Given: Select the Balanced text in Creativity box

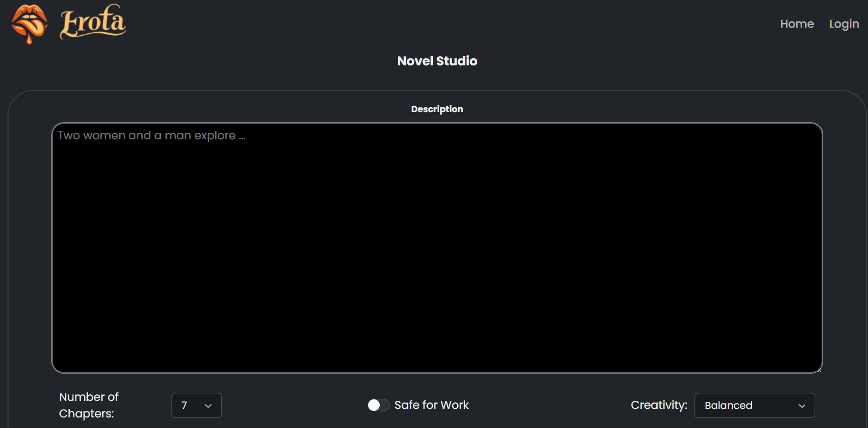Looking at the screenshot, I should tap(728, 405).
